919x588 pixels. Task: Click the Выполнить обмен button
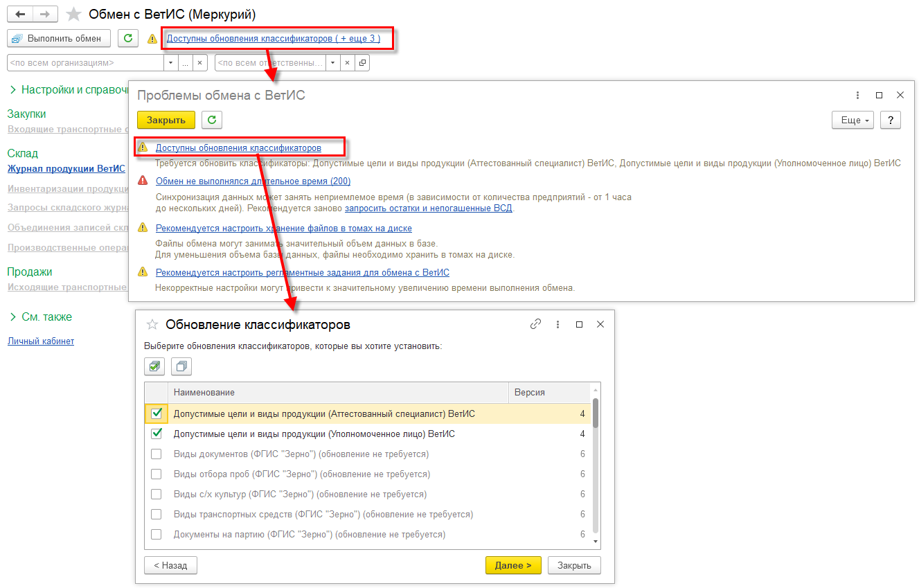click(x=59, y=39)
